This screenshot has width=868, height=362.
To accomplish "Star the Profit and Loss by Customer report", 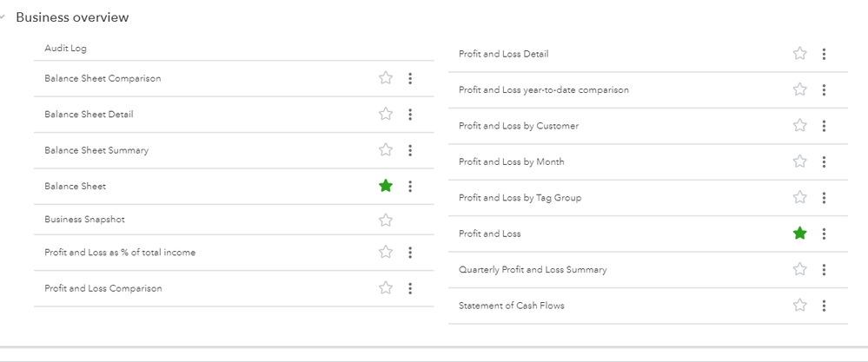I will (x=800, y=126).
